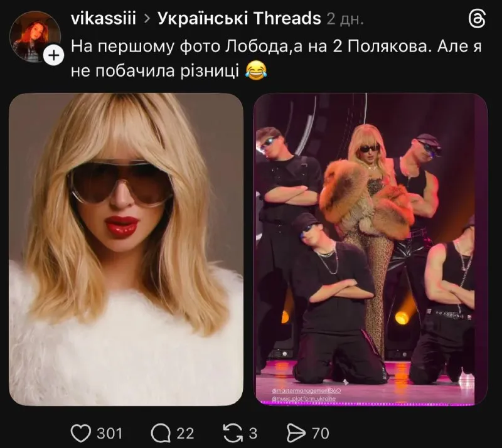This screenshot has width=502, height=448.
Task: Click the heart like icon
Action: (80, 432)
